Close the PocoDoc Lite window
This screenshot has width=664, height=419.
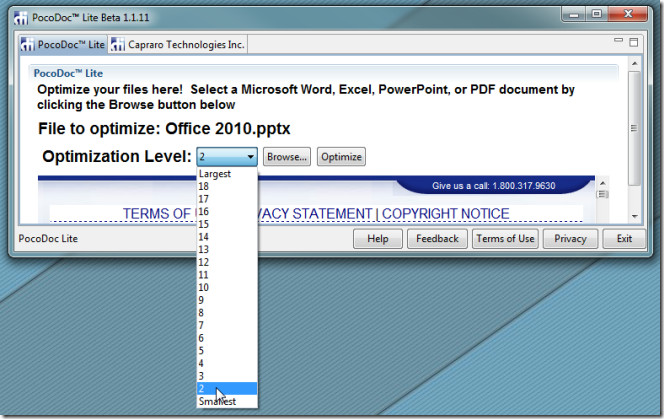628,15
